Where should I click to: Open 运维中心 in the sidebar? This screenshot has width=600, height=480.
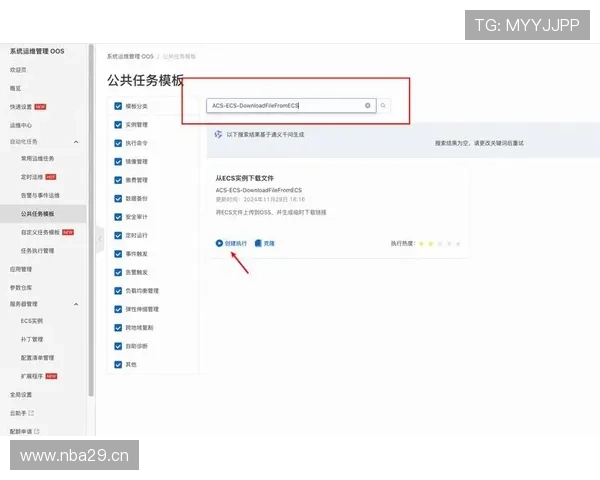[21, 125]
